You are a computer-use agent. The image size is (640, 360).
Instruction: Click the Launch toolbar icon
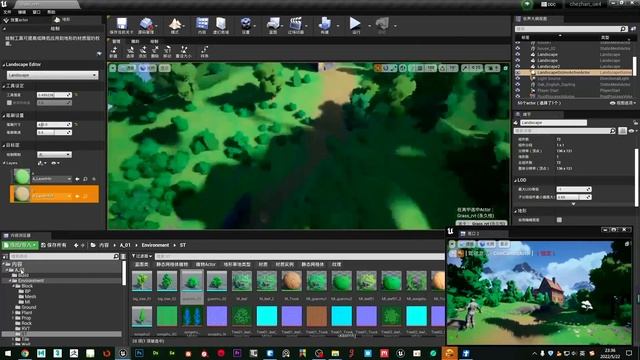pyautogui.click(x=382, y=25)
